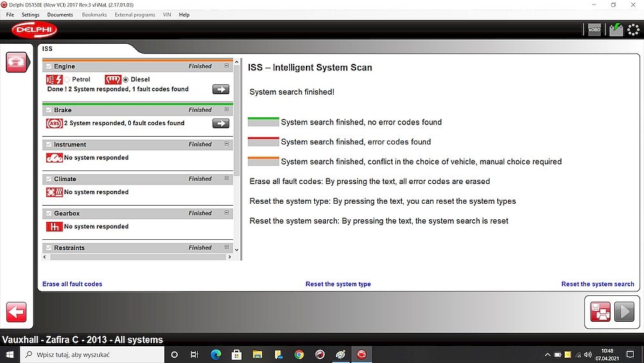Click the down arrow of system list scrollbar
This screenshot has height=363, width=644.
click(237, 250)
